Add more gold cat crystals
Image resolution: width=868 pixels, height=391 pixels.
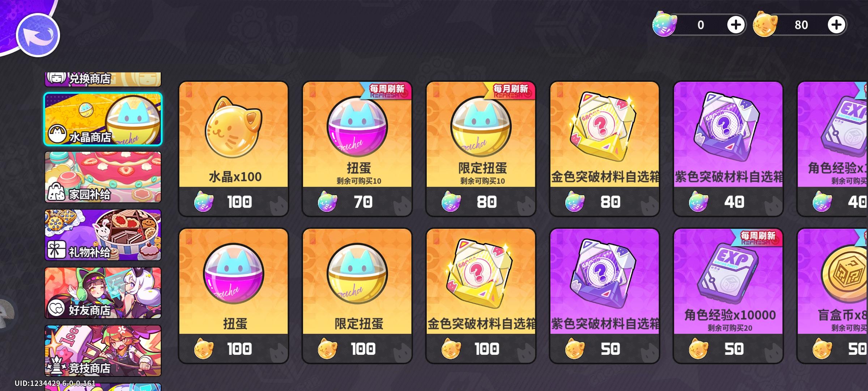837,25
